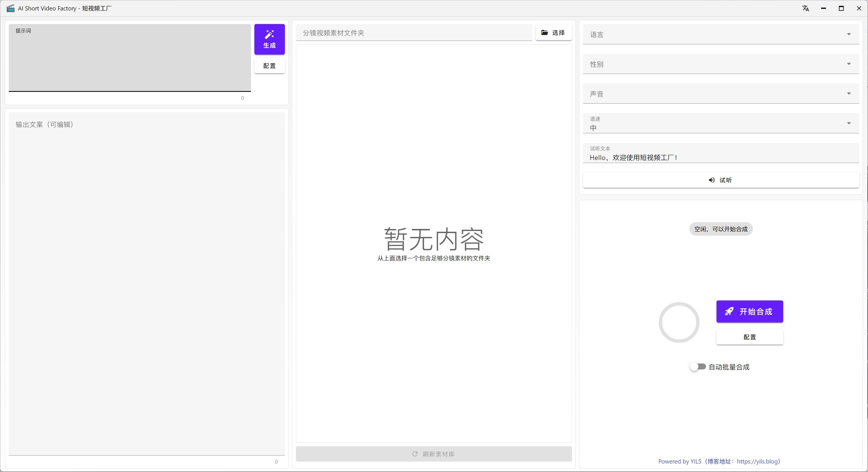Open the yils.blog link in footer
Viewport: 868px width, 472px height.
coord(757,461)
